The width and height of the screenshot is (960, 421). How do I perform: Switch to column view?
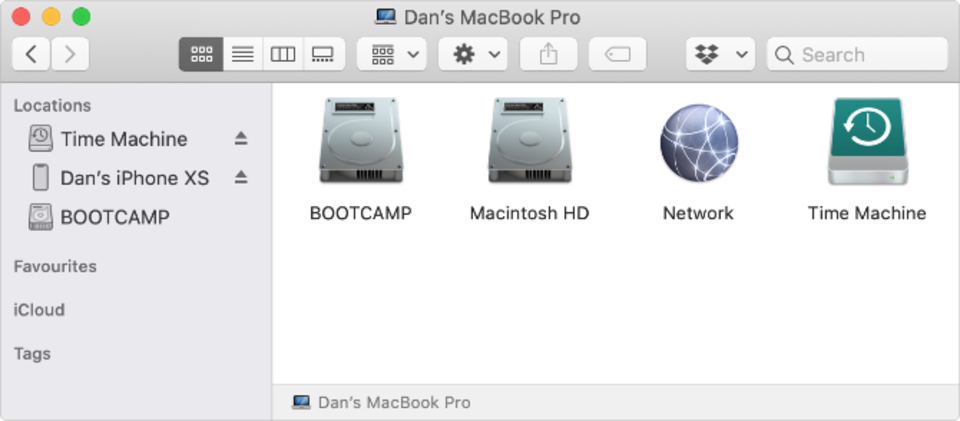[283, 54]
